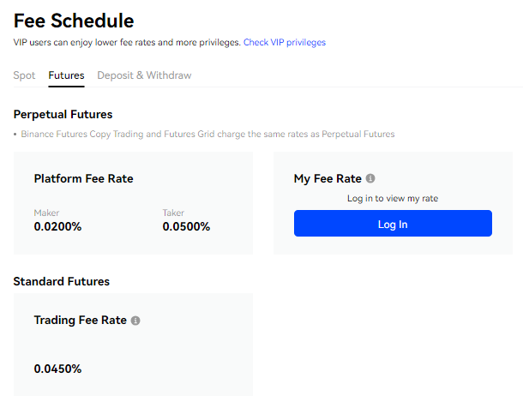Click the Taker label

(x=174, y=213)
